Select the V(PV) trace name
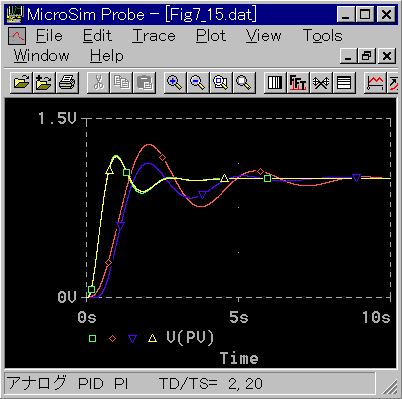Viewport: 402px width, 399px height. coord(190,338)
